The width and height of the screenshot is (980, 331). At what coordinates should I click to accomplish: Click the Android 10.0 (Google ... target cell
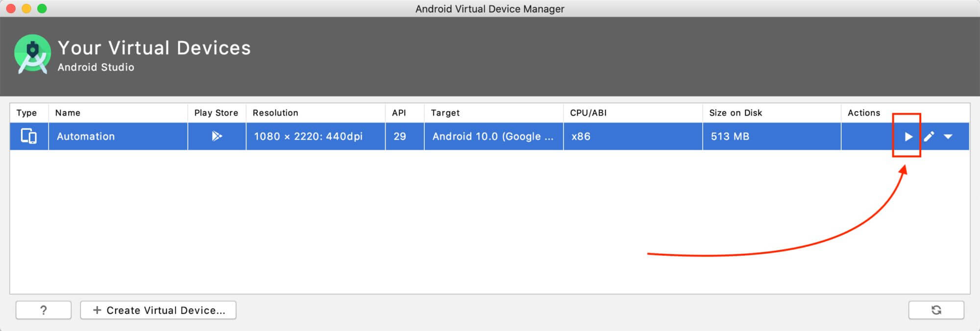click(x=494, y=136)
